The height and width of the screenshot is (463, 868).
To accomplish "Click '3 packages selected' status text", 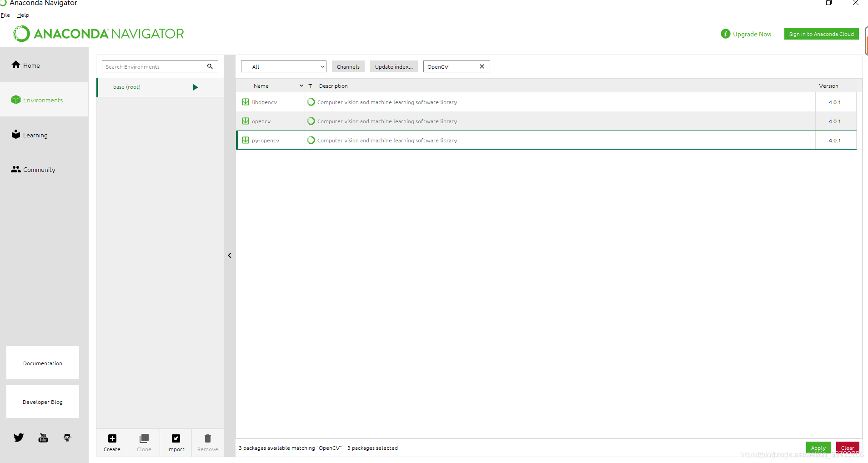I will (x=372, y=448).
